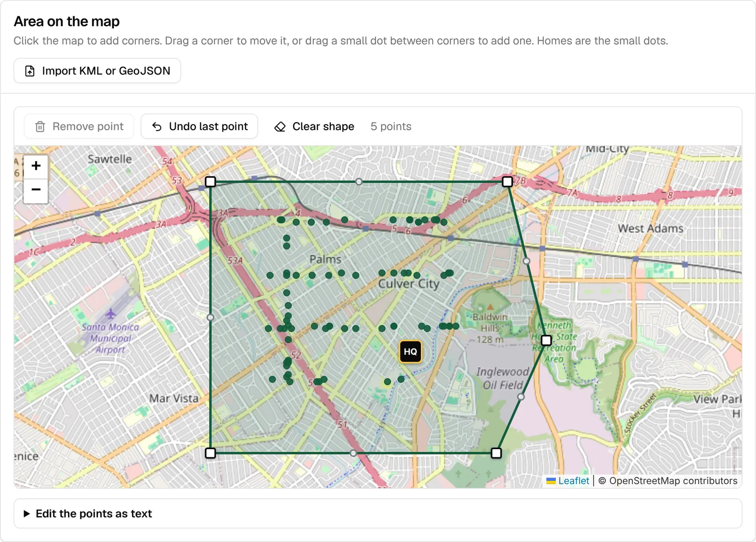Click the 'West Adams' map label
Screen dimensions: 756x542
point(650,229)
